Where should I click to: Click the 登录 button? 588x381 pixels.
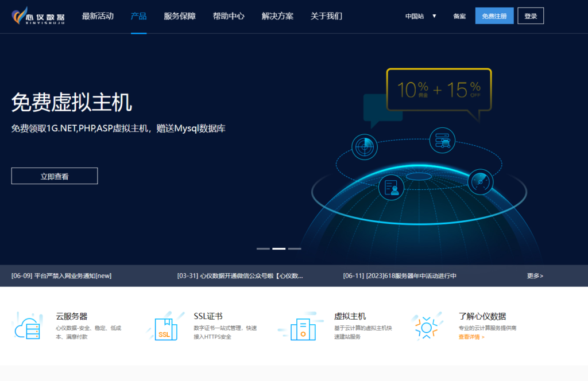[531, 16]
